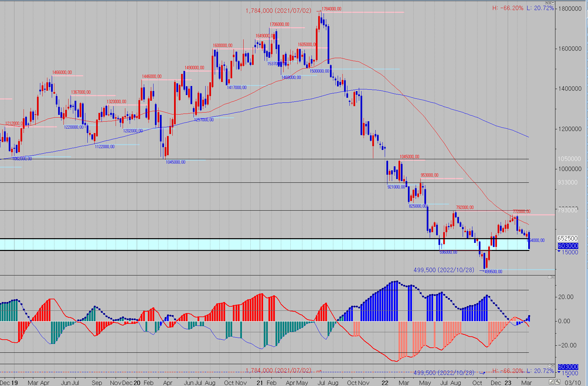The width and height of the screenshot is (588, 386).
Task: Click the 772000,00 swing high label
Action: tap(521, 212)
